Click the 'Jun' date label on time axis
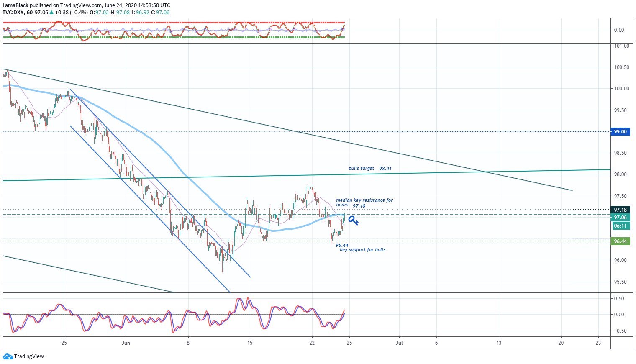636x364 pixels. tap(126, 343)
